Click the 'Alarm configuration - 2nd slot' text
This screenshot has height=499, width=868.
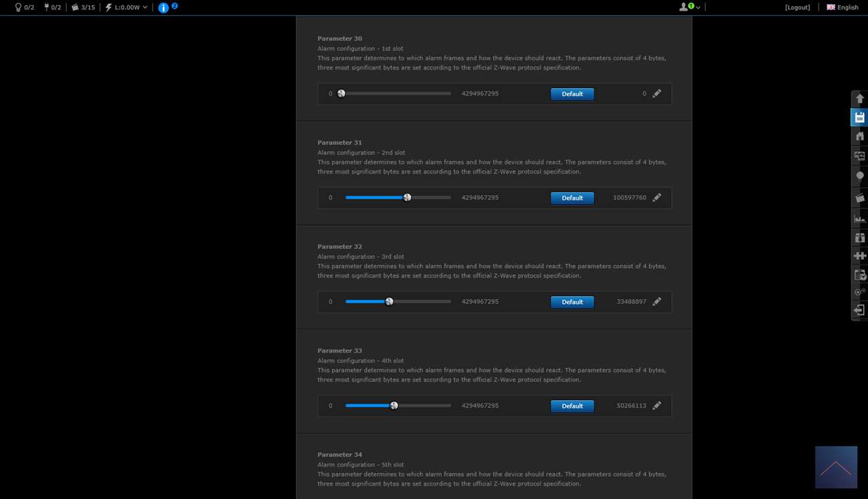361,152
